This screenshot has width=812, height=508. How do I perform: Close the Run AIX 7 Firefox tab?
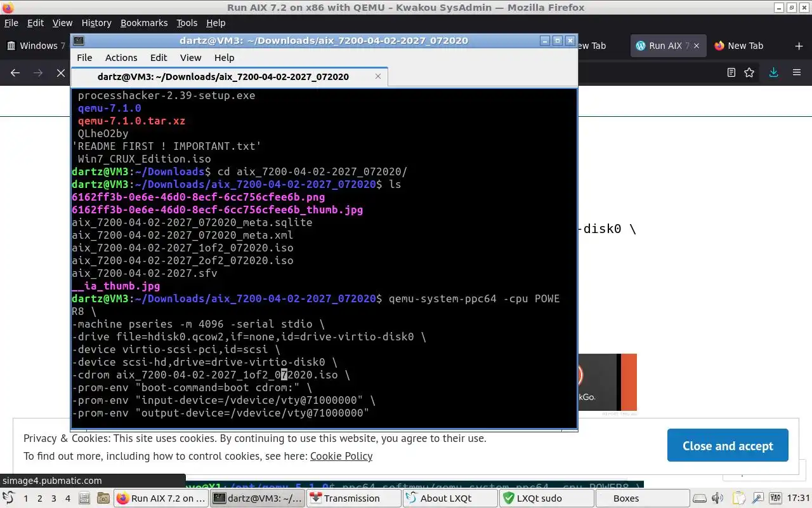coord(697,46)
